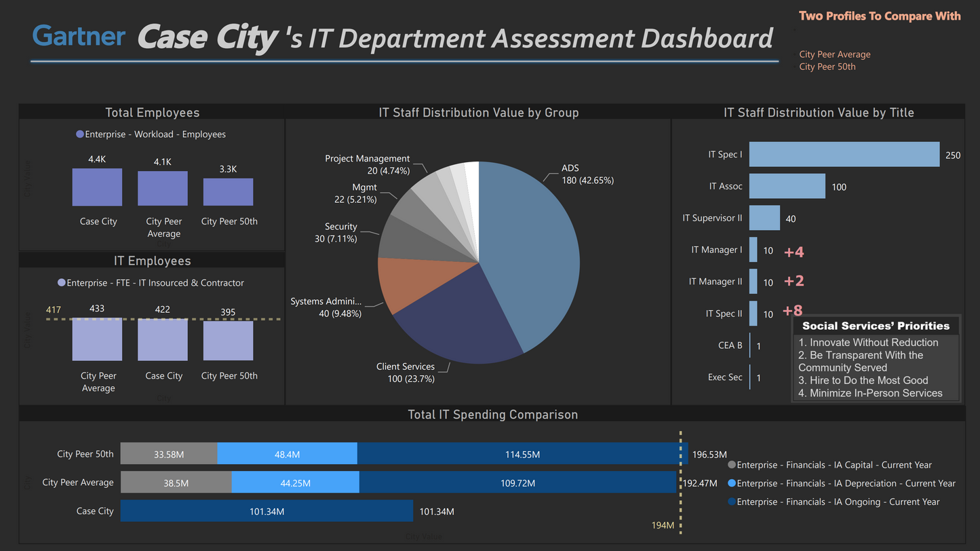Click the 4.4K Case City employees bar
This screenshot has width=980, height=551.
pyautogui.click(x=97, y=187)
